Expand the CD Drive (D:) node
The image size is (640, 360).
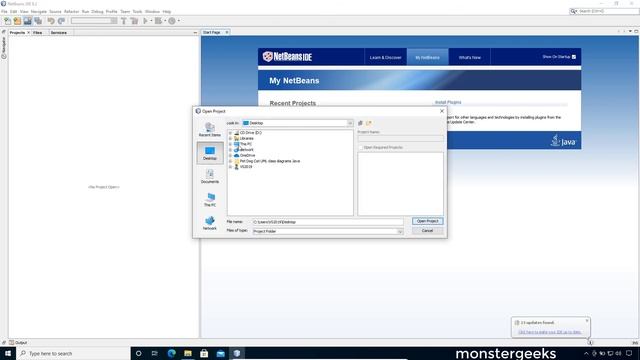coord(230,133)
